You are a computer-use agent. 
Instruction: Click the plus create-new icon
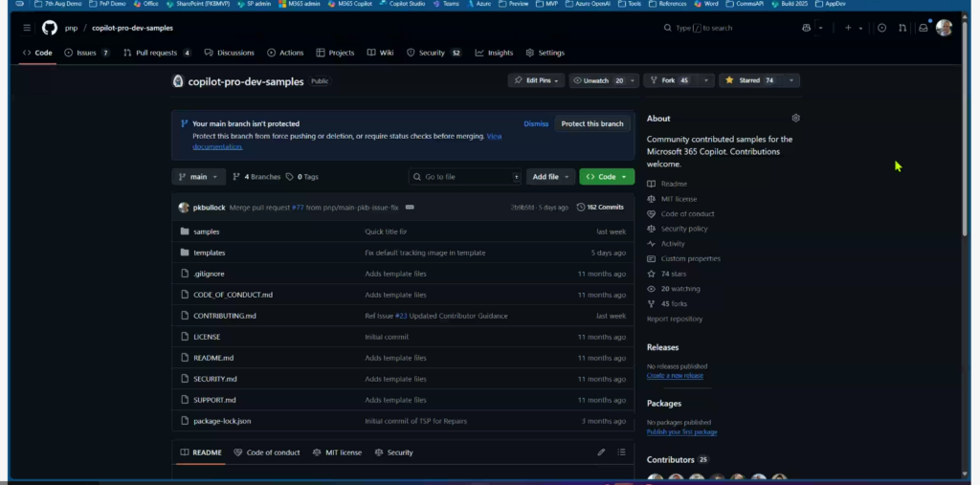pyautogui.click(x=848, y=28)
